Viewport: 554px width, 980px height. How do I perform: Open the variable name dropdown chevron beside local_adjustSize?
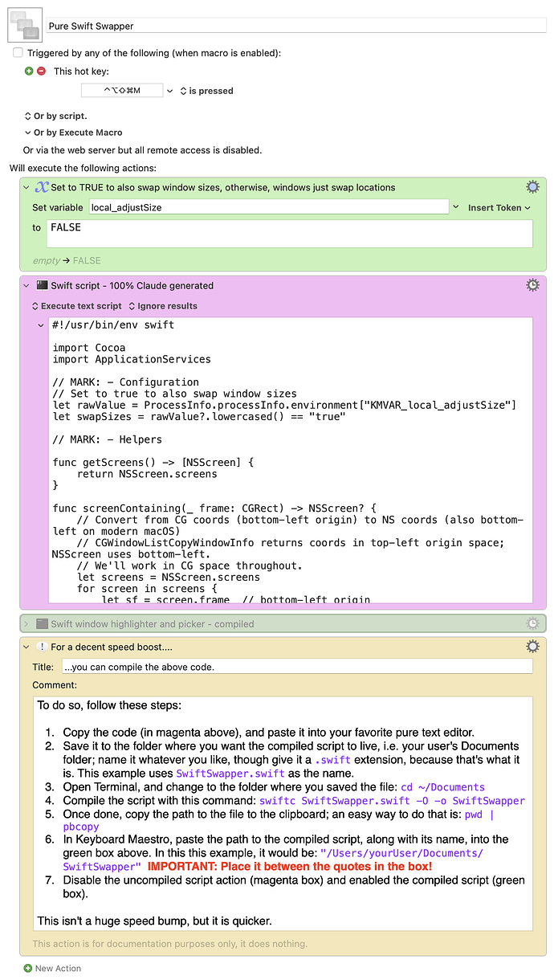pyautogui.click(x=456, y=207)
